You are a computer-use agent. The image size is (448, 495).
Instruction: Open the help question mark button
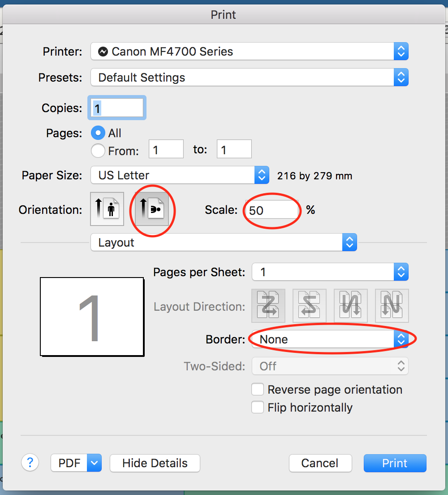pyautogui.click(x=30, y=463)
